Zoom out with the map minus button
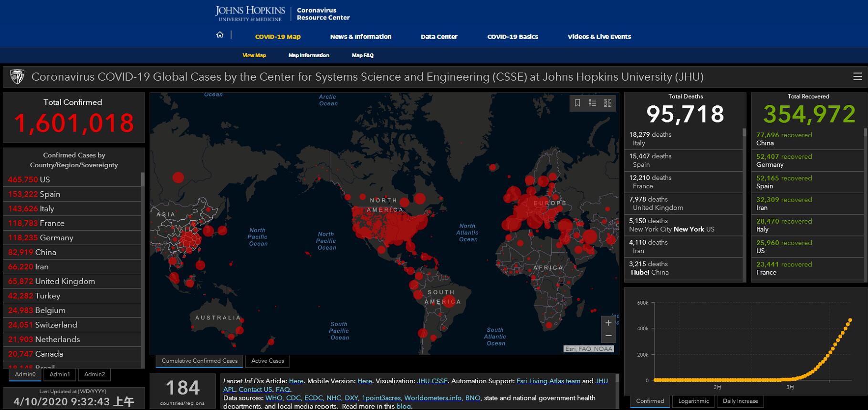The height and width of the screenshot is (410, 868). pos(608,336)
